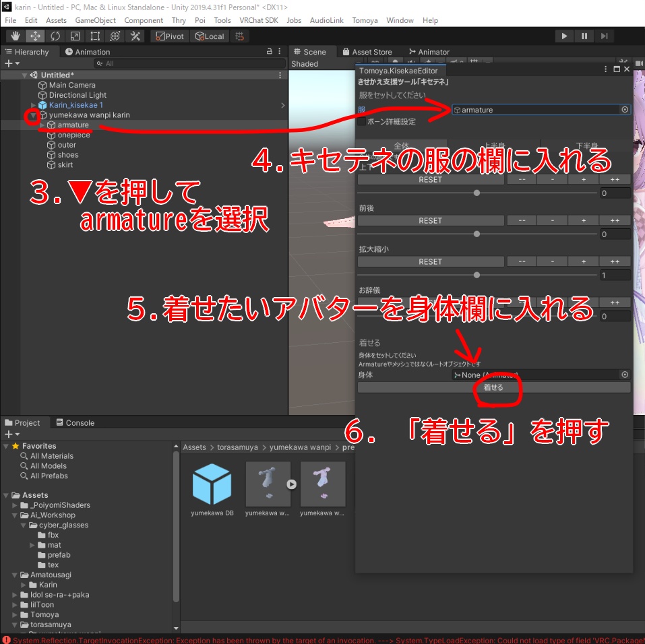Viewport: 645px width, 644px height.
Task: Select the Scale tool
Action: point(75,36)
